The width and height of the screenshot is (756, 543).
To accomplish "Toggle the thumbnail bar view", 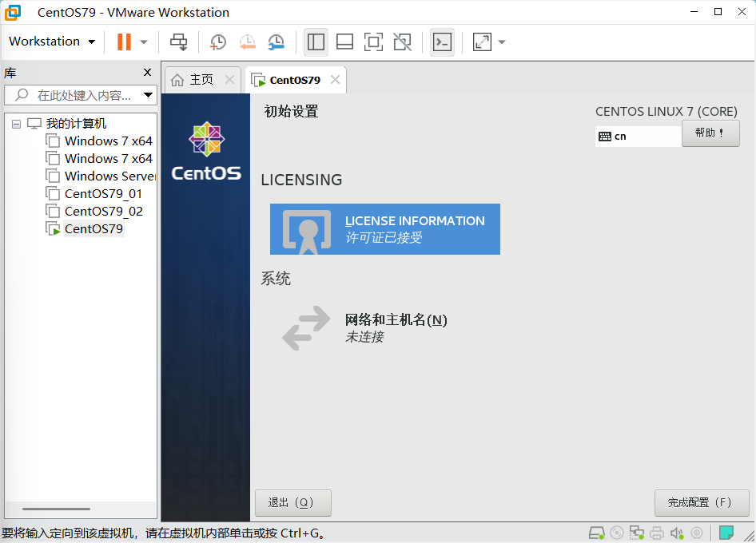I will (x=344, y=42).
